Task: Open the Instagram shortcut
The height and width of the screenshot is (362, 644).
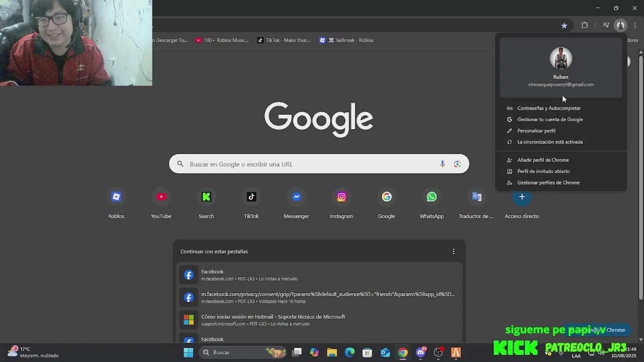Action: [x=342, y=204]
